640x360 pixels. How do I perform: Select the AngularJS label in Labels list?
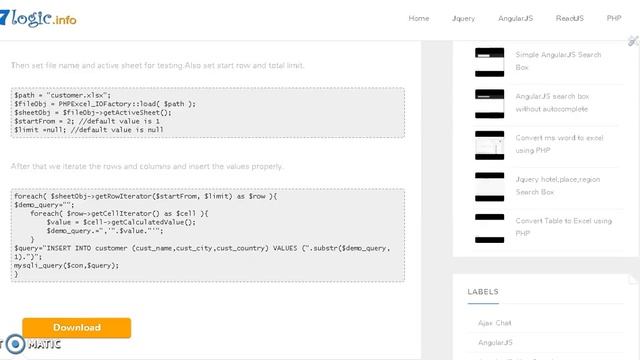[x=495, y=342]
